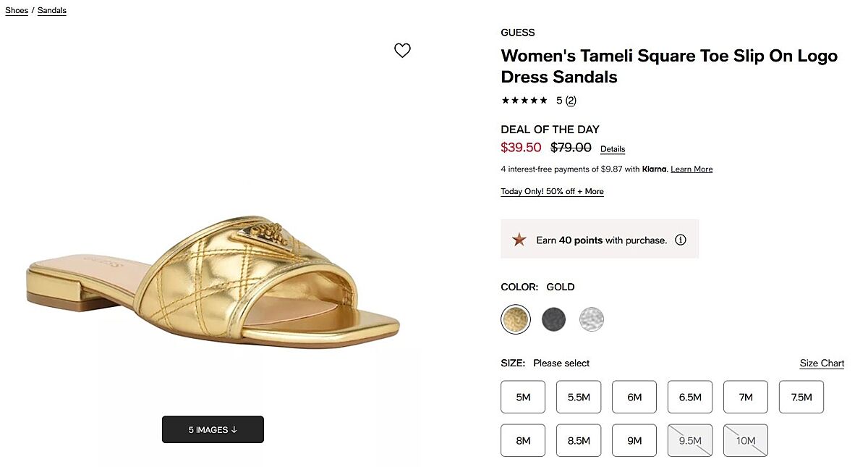Select the gold color swatch
The width and height of the screenshot is (868, 467).
coord(516,319)
